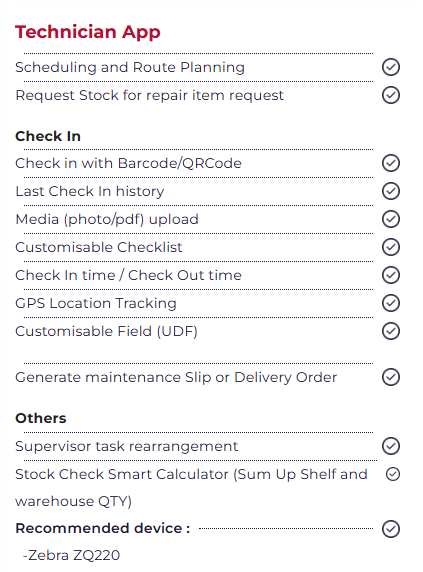This screenshot has height=572, width=423.
Task: Click the small Stock Check Smart Calculator checkmark
Action: click(393, 474)
